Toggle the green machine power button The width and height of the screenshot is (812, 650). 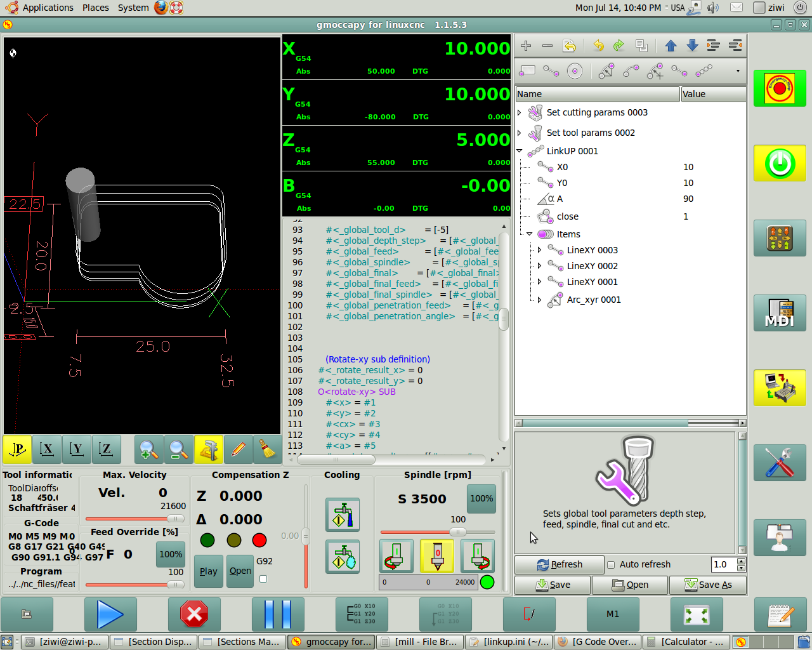780,163
